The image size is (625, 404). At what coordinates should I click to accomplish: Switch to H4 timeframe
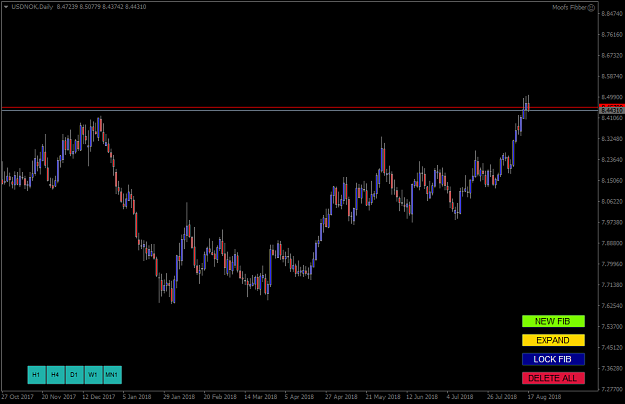point(55,375)
